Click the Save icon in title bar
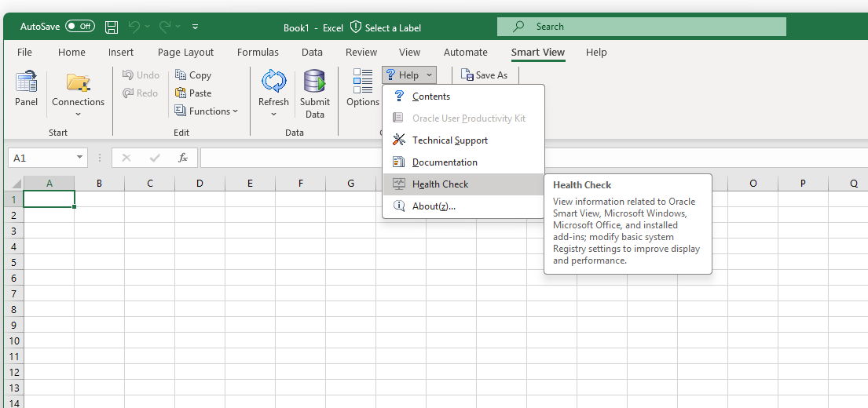868x408 pixels. (x=112, y=27)
